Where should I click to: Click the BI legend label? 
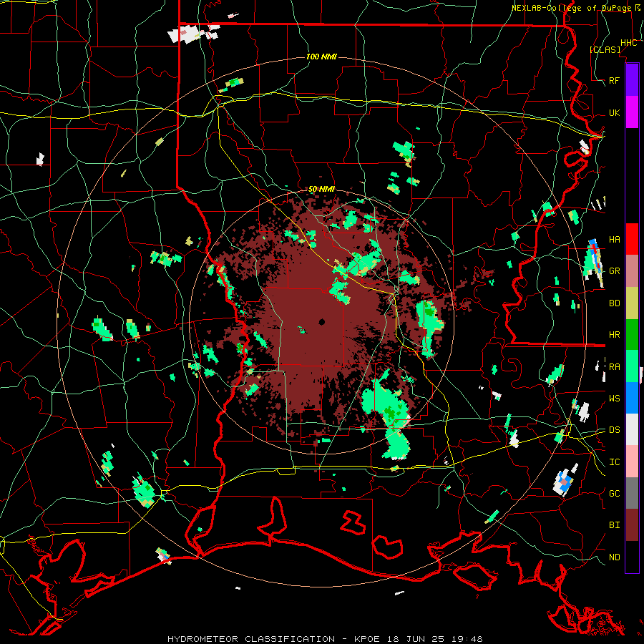coord(614,525)
